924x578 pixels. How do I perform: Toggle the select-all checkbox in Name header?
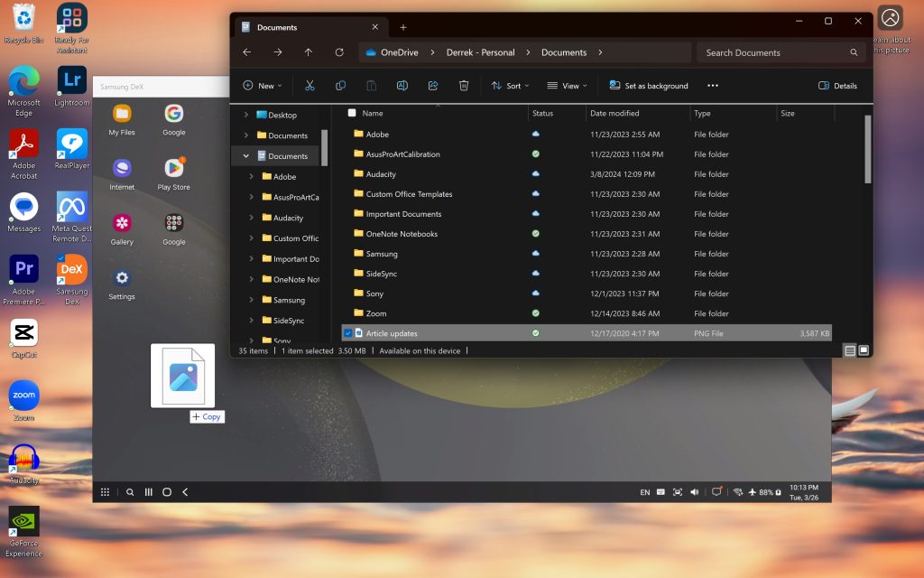tap(352, 113)
